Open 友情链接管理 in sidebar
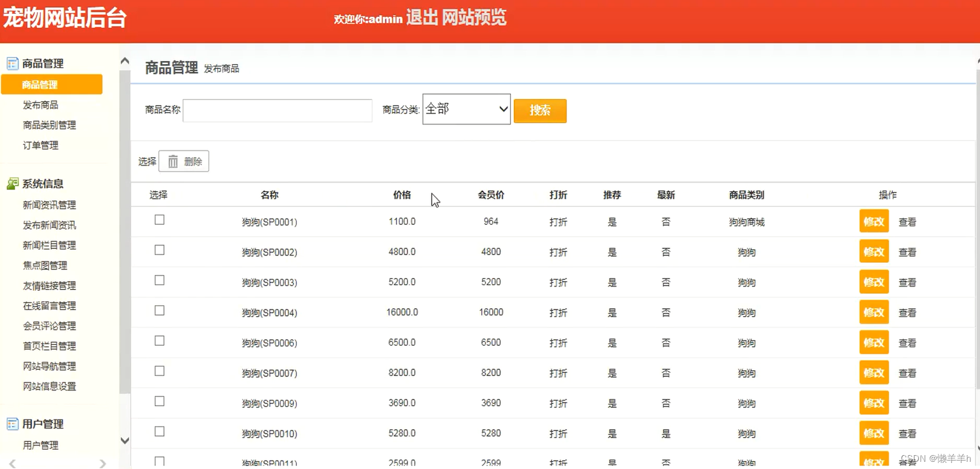The width and height of the screenshot is (980, 469). click(x=50, y=286)
